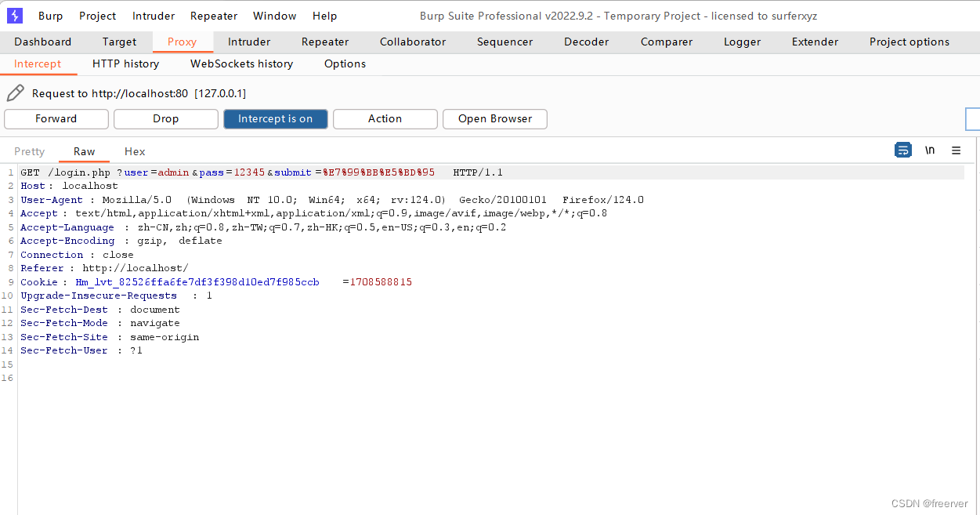The width and height of the screenshot is (980, 515).
Task: Click the Sec-Fetch-Mode: navigate line
Action: click(100, 323)
